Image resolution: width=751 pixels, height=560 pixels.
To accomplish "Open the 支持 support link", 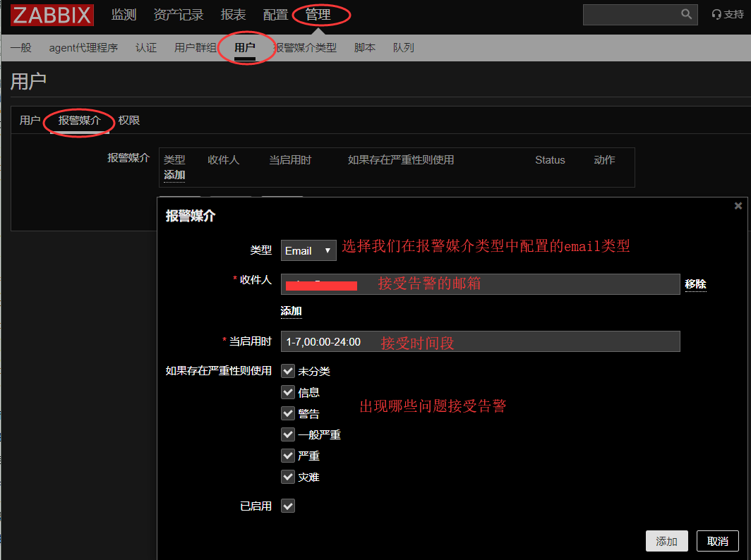I will coord(728,15).
